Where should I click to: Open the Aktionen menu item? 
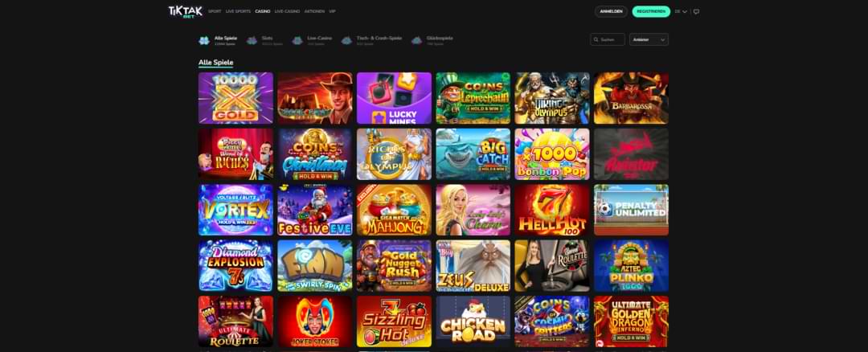pyautogui.click(x=314, y=11)
